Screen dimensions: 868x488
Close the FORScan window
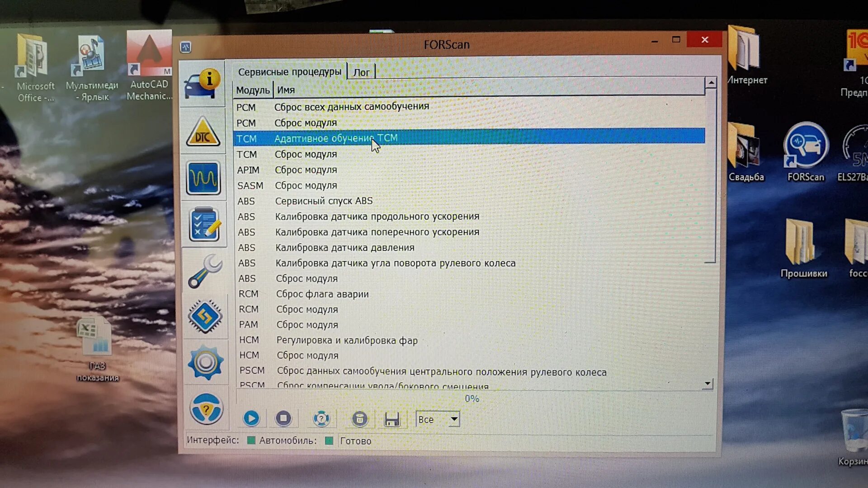(x=704, y=40)
